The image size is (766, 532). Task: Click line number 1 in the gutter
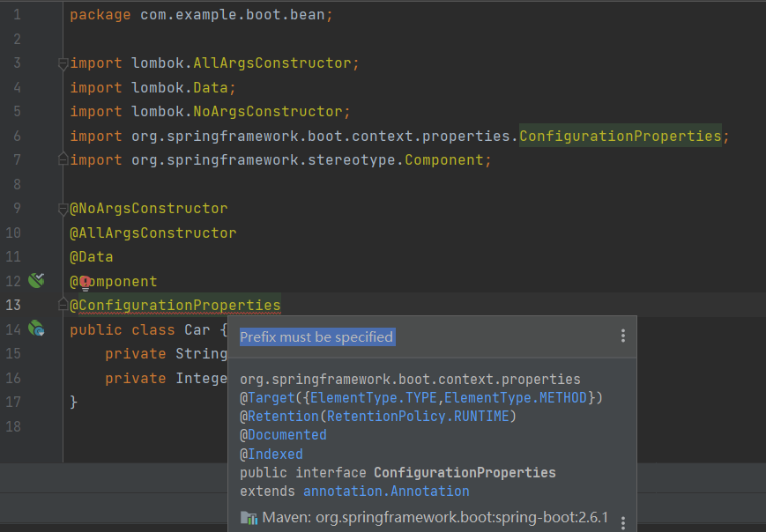coord(17,15)
